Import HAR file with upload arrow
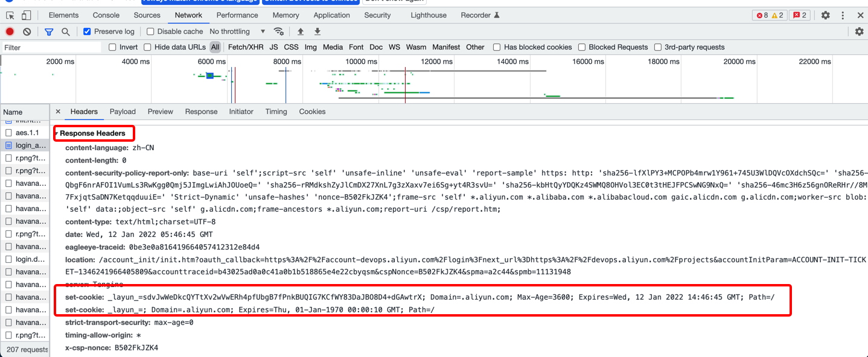Image resolution: width=868 pixels, height=357 pixels. 301,31
